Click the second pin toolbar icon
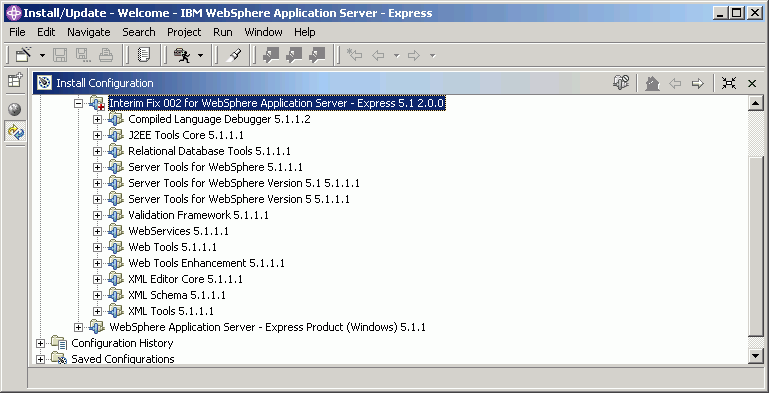 [x=294, y=55]
